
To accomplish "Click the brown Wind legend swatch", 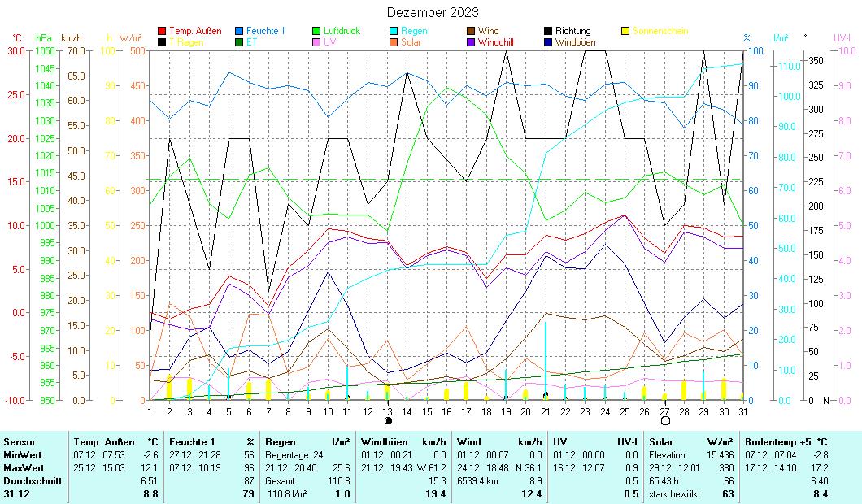I will (x=471, y=32).
